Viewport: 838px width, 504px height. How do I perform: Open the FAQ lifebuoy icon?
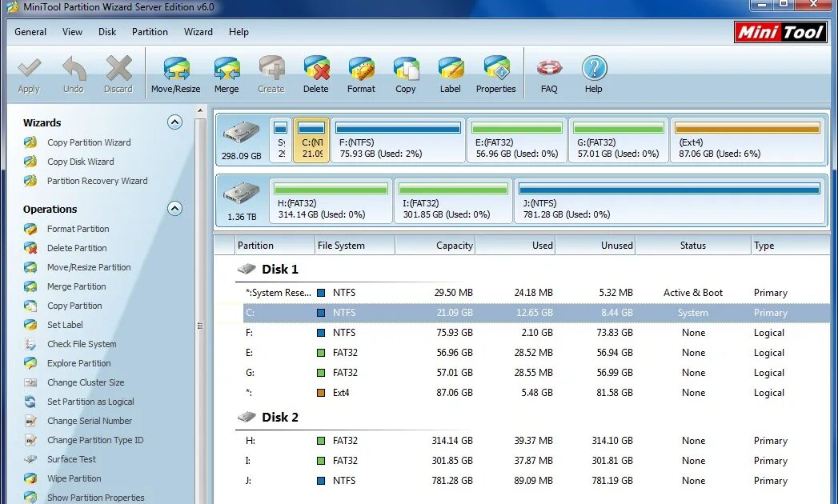(x=549, y=69)
